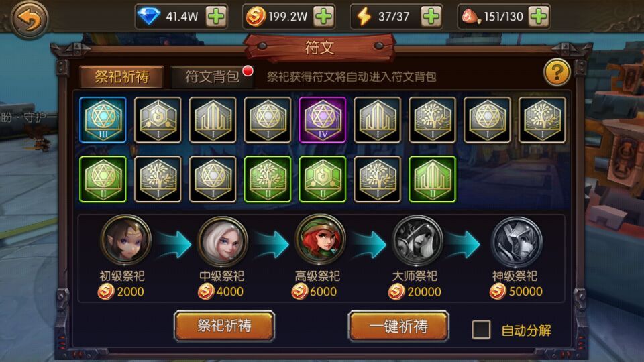Viewport: 644px width, 362px height.
Task: Choose the 初级祭祀 priestess portrait
Action: click(x=125, y=241)
